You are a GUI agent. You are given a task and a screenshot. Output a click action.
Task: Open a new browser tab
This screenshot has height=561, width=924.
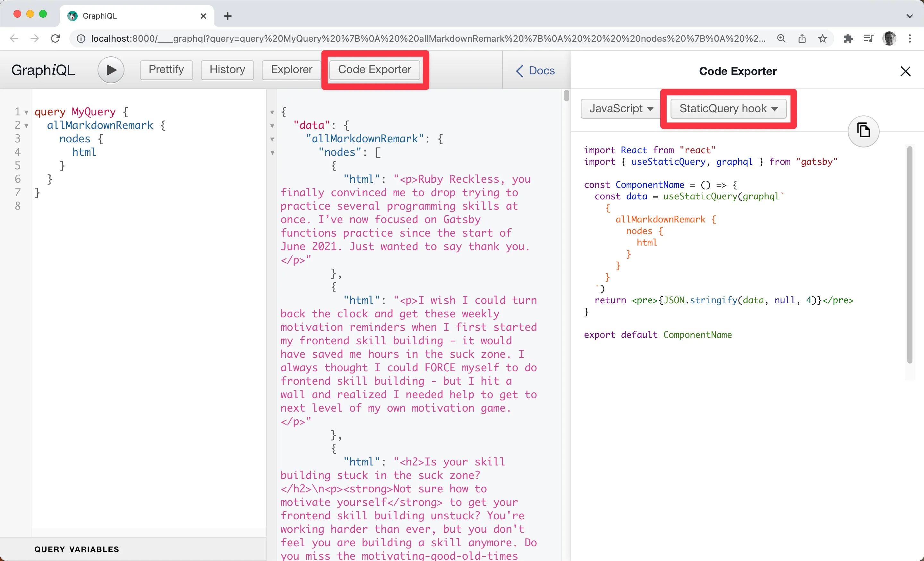[x=227, y=16]
